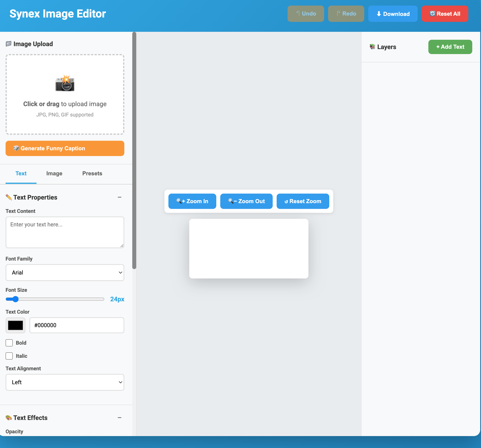Collapse the Text Properties section
The image size is (481, 448).
tap(120, 197)
